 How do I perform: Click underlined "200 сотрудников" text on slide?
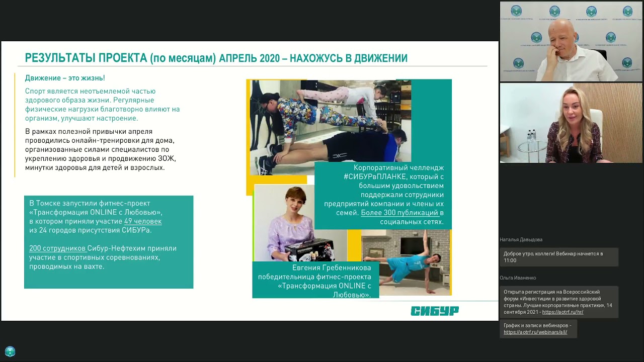(x=57, y=248)
